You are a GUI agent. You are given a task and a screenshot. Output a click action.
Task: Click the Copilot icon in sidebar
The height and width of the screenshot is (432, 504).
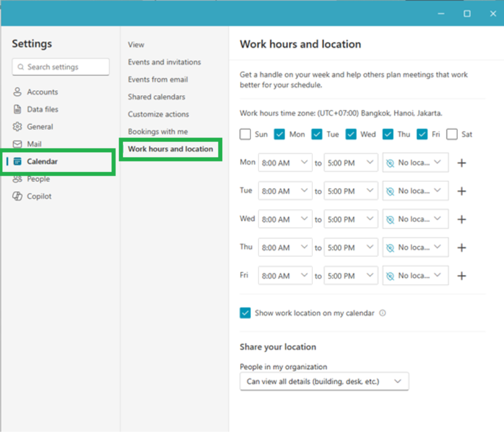(x=17, y=196)
